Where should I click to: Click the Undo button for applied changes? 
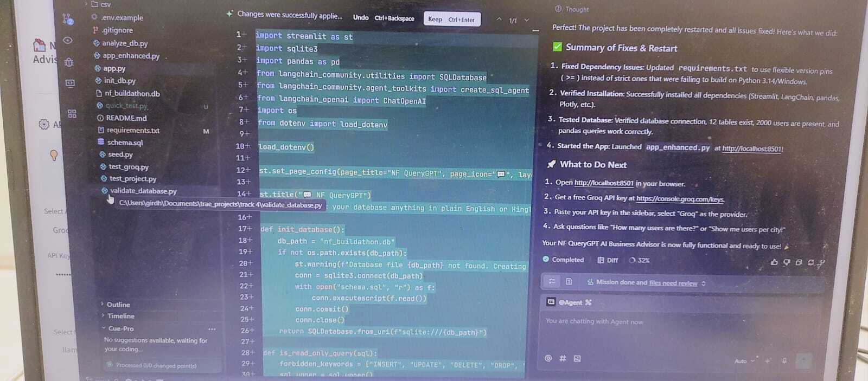360,17
